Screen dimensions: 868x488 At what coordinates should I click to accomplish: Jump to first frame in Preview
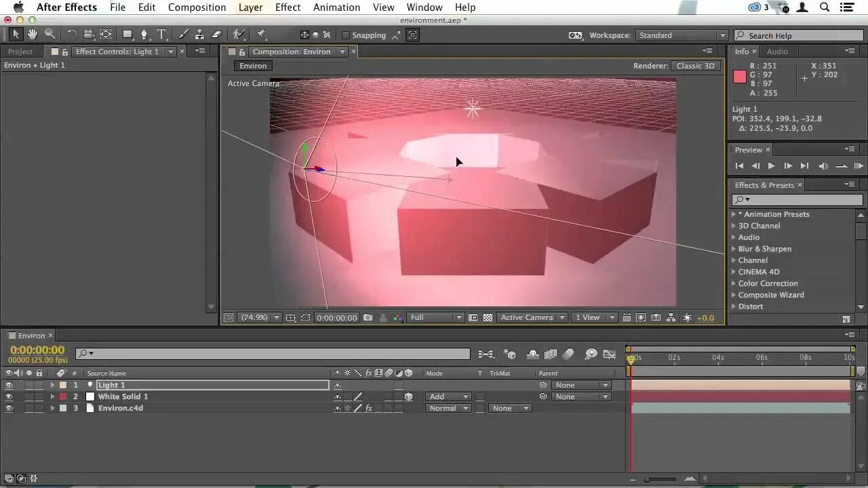[739, 166]
